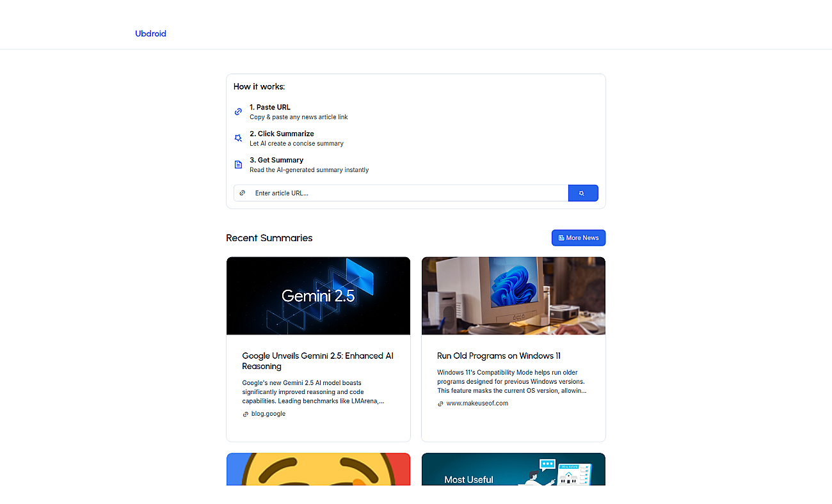This screenshot has width=832, height=504.
Task: Focus the Enter article URL field
Action: (401, 193)
